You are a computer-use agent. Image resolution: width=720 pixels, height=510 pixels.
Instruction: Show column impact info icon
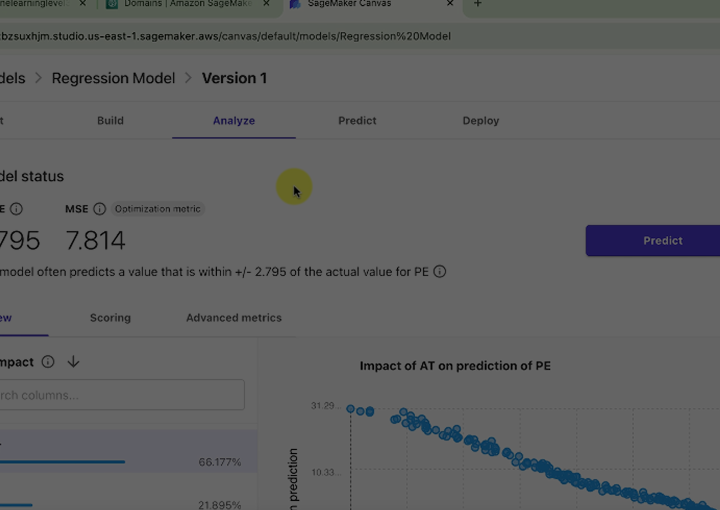48,362
